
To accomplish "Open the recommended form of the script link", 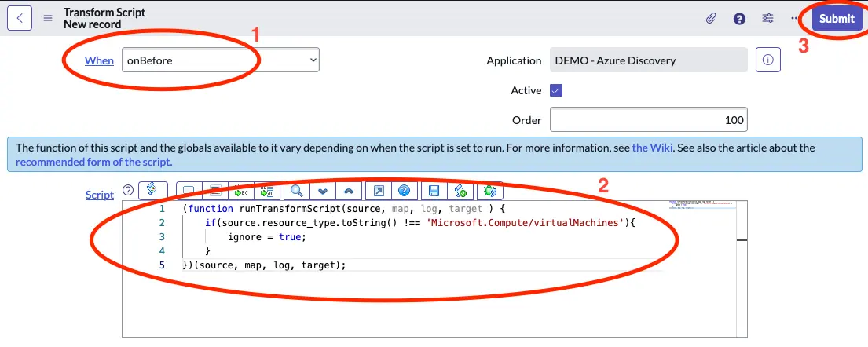I will point(93,162).
